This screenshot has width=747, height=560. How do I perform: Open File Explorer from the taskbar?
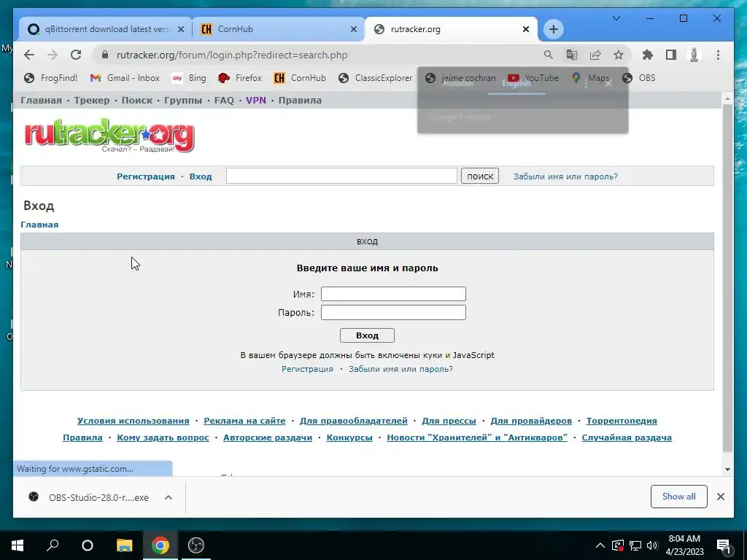(x=124, y=545)
